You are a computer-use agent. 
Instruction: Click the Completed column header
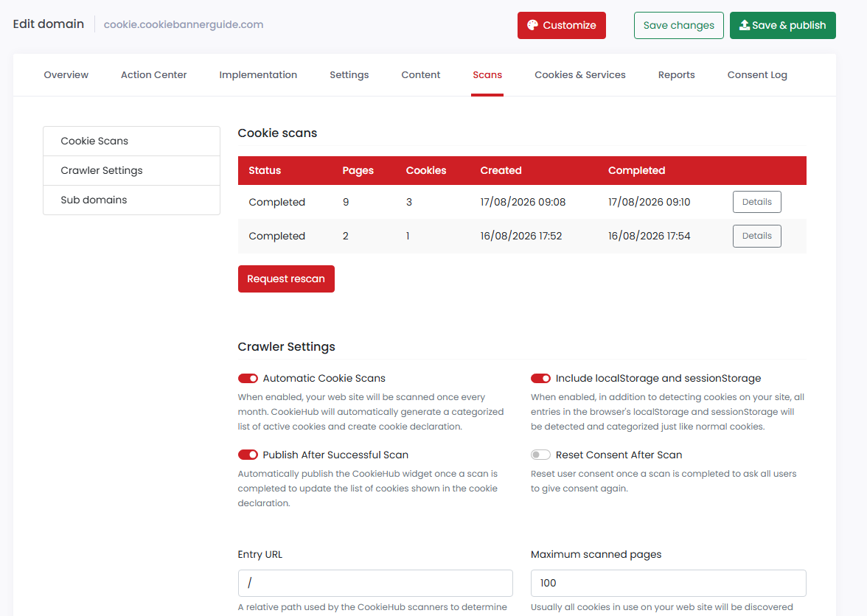[x=636, y=171]
